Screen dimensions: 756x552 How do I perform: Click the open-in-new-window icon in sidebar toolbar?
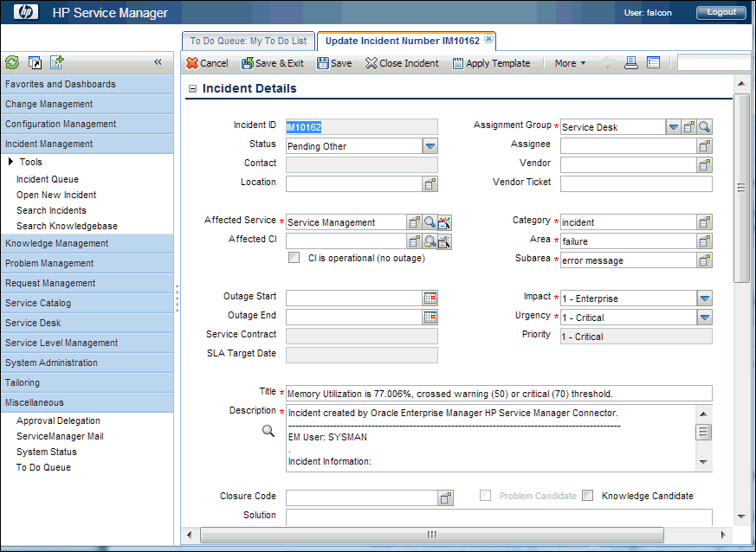point(35,62)
